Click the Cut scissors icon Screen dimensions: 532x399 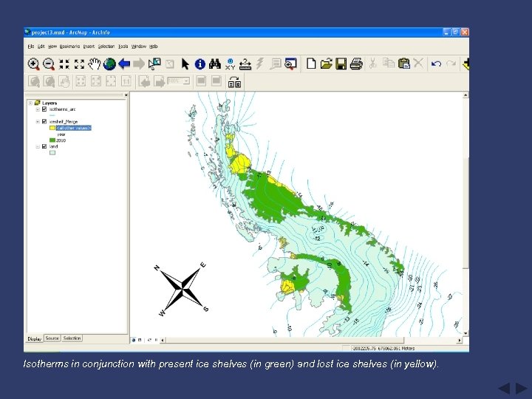373,64
